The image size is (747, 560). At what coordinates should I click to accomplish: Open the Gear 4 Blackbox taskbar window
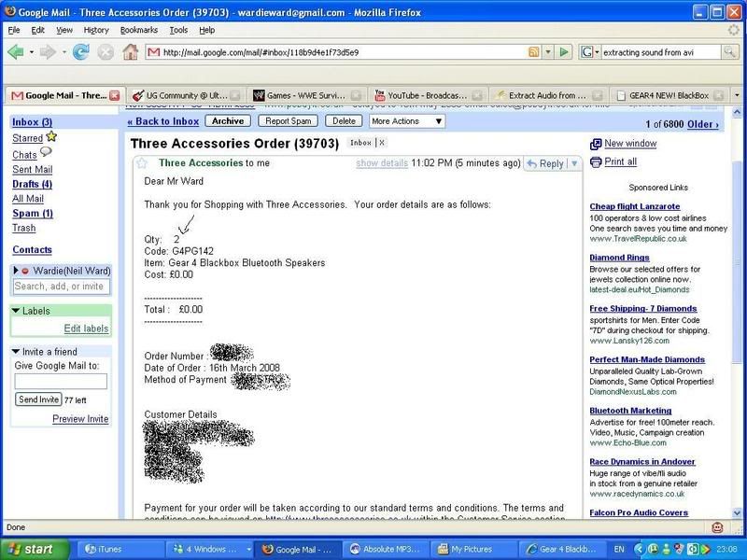coord(561,549)
